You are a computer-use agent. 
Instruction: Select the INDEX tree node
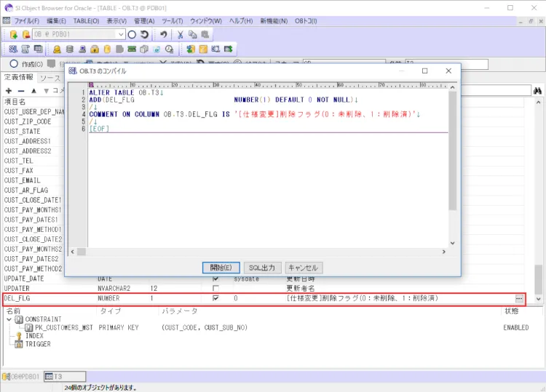(34, 336)
